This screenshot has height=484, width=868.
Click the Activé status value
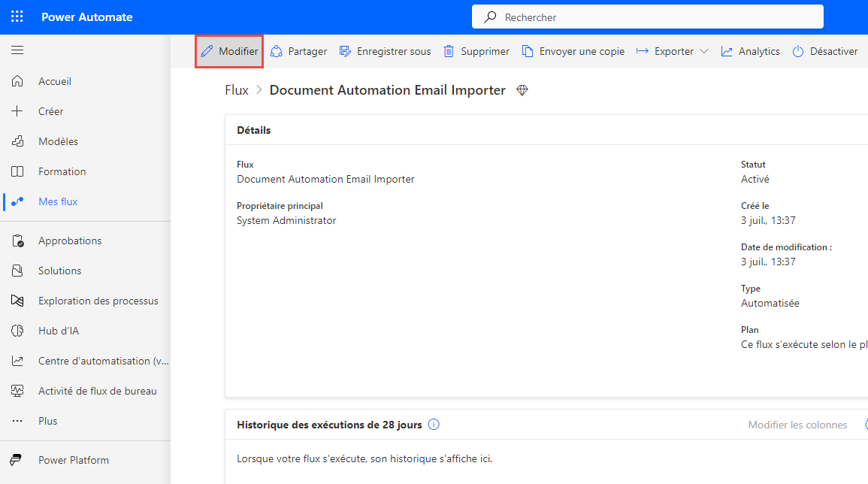coord(755,179)
